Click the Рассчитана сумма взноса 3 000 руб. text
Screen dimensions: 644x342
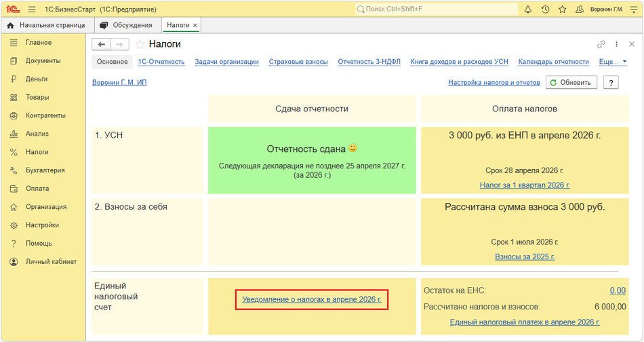(x=525, y=207)
